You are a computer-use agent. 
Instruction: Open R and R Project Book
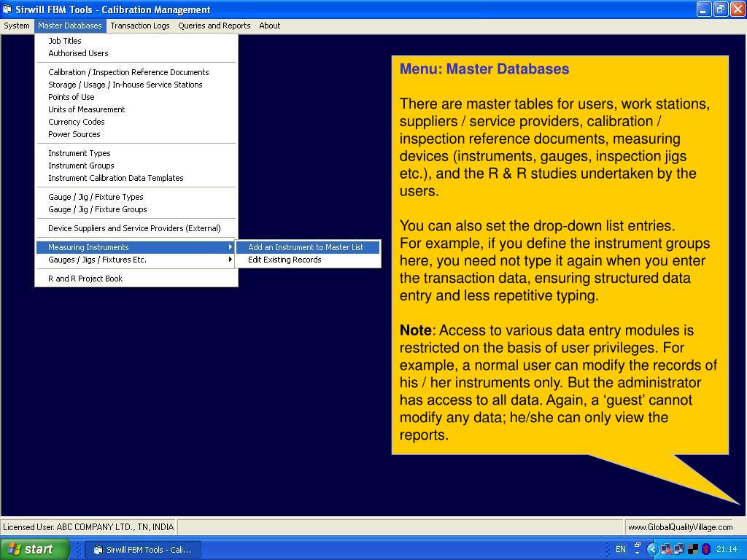(136, 279)
